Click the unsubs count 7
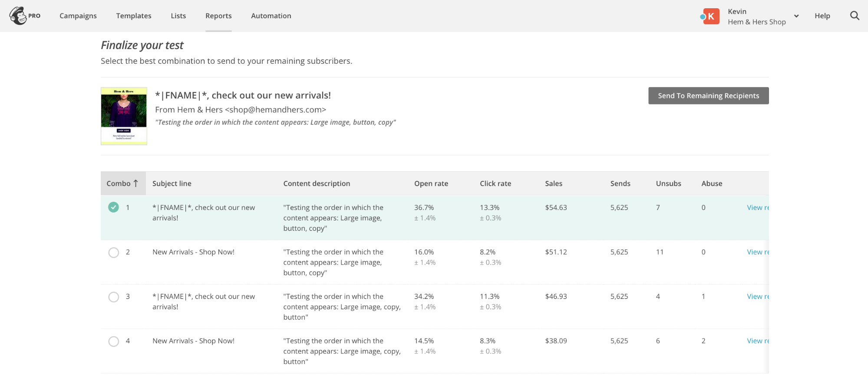Screen dimensions: 868x390 [x=658, y=207]
